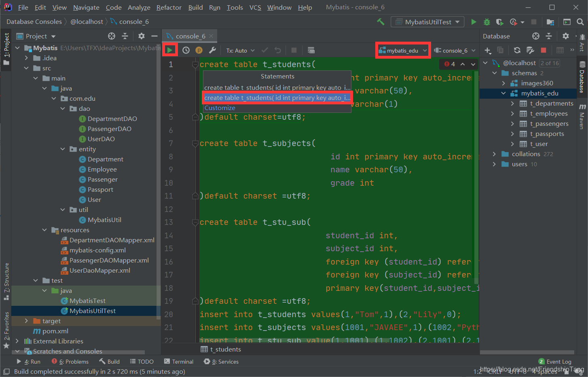Open the Navigate menu
This screenshot has height=377, width=588.
(x=86, y=8)
